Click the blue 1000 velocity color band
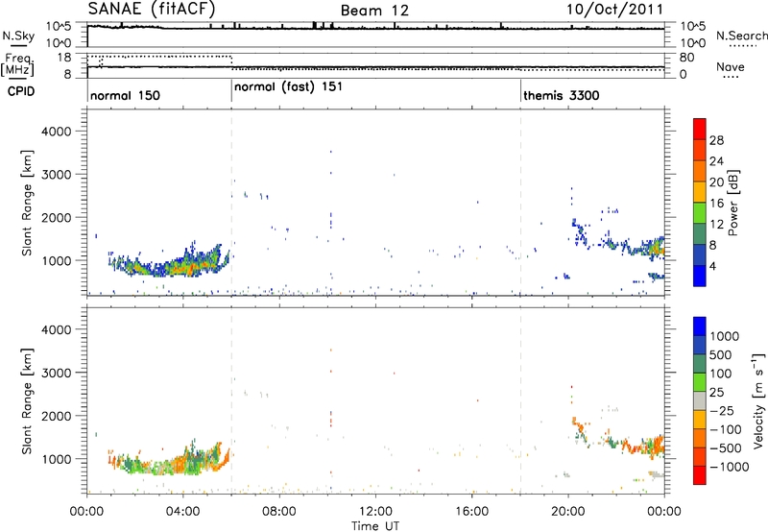 (x=700, y=326)
